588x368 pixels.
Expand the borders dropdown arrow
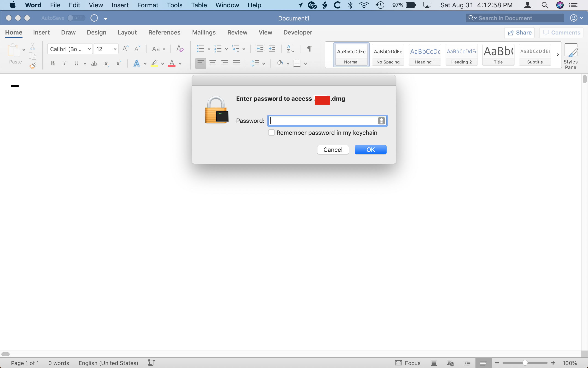coord(305,63)
